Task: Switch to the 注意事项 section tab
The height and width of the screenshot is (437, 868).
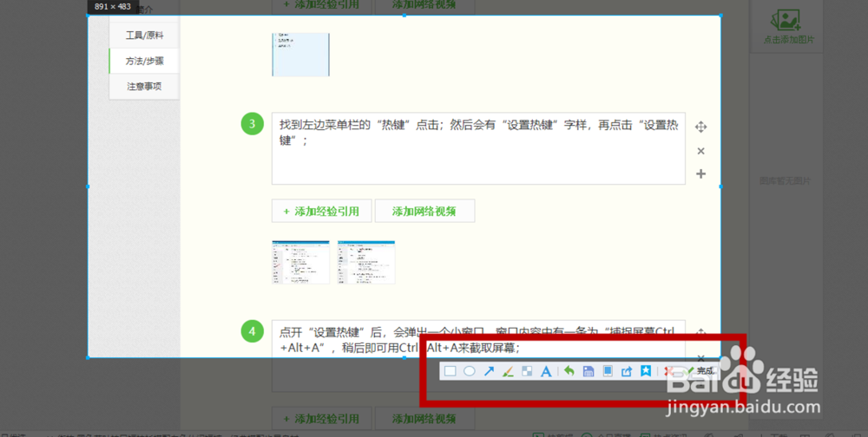Action: coord(144,87)
